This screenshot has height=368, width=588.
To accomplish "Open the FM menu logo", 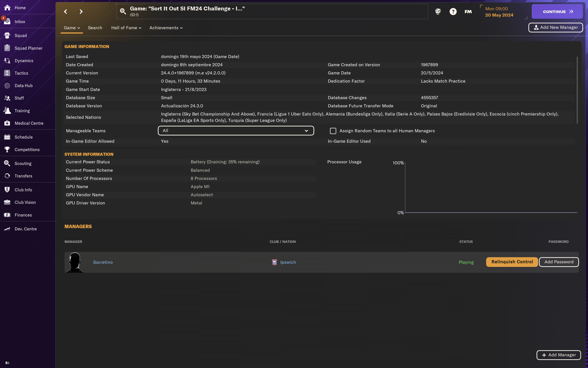I will (468, 11).
